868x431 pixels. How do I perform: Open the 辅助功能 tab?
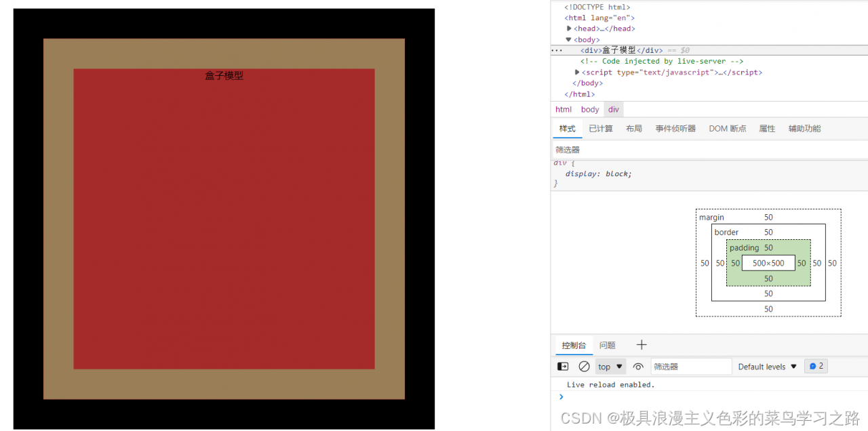(x=804, y=128)
